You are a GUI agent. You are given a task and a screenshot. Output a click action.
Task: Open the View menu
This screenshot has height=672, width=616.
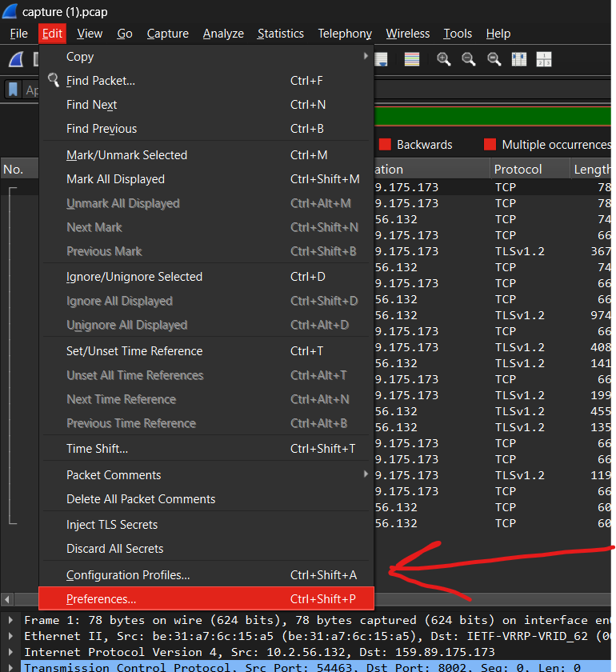[90, 34]
